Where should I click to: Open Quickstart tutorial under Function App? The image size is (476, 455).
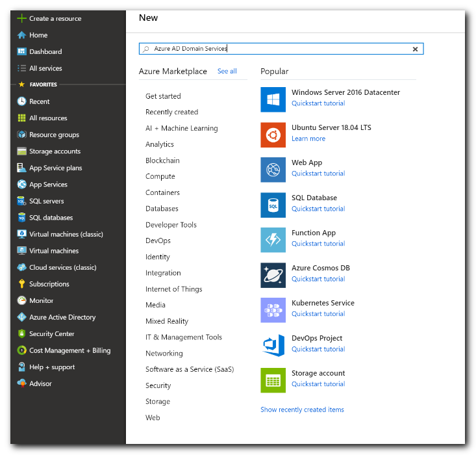(x=318, y=244)
